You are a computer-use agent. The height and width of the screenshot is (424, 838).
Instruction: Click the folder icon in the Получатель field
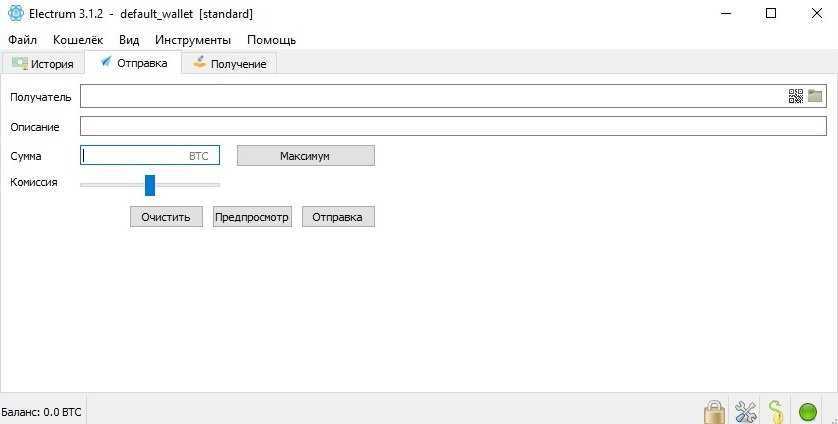(814, 96)
